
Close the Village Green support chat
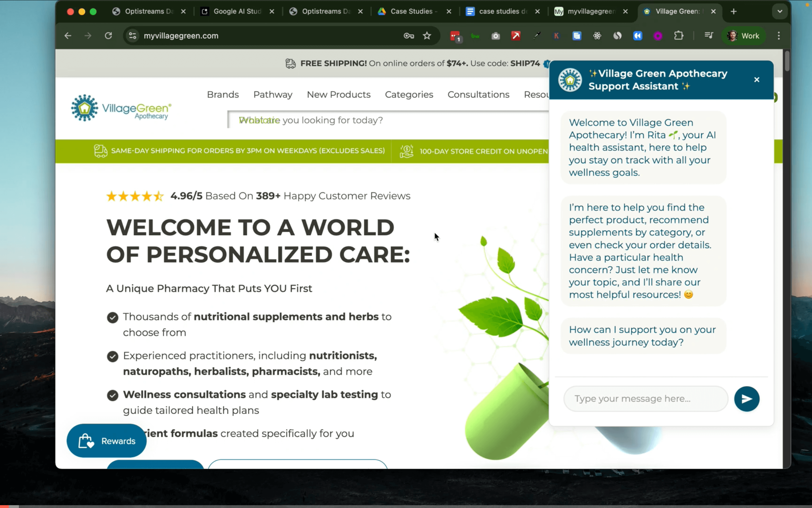tap(757, 80)
